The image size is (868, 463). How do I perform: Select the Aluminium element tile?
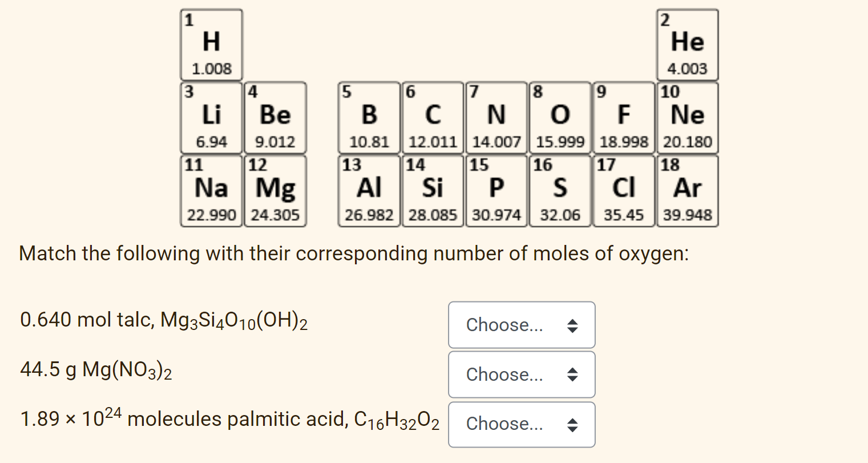(369, 191)
